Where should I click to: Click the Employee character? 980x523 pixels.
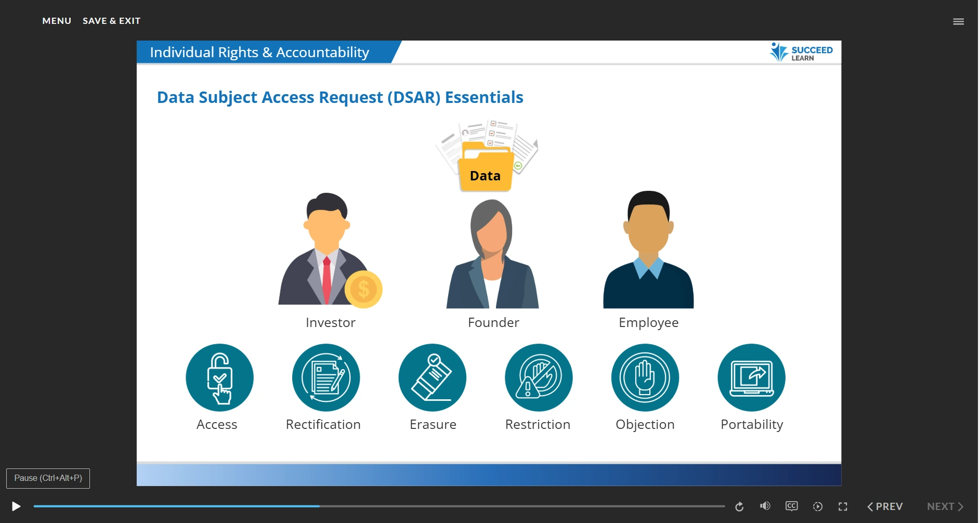coord(648,250)
